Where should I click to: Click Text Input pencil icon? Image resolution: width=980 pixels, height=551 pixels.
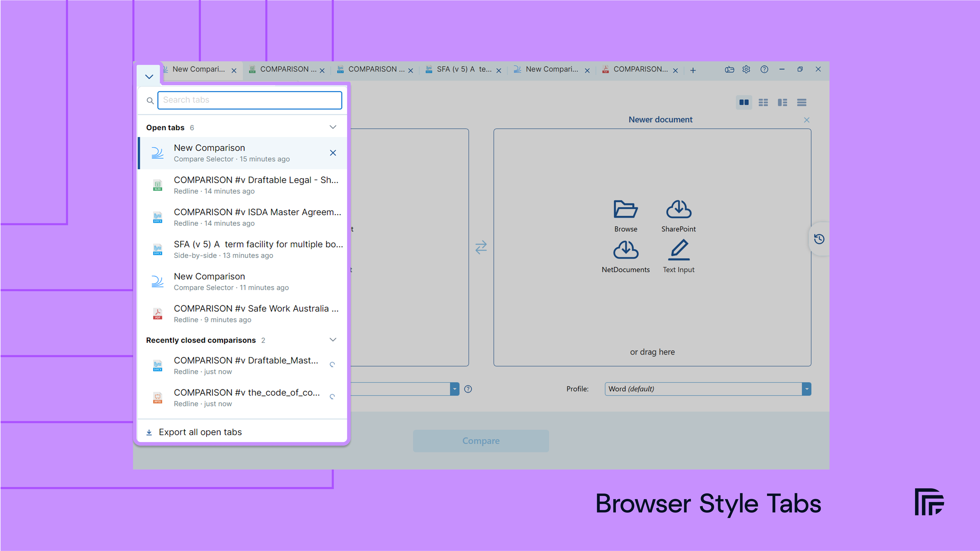[679, 250]
